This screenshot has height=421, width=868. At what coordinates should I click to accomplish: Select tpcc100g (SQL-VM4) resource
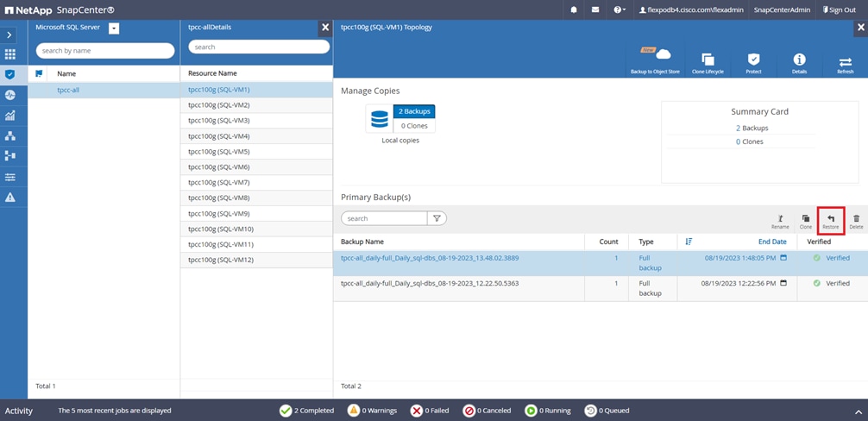pos(256,135)
